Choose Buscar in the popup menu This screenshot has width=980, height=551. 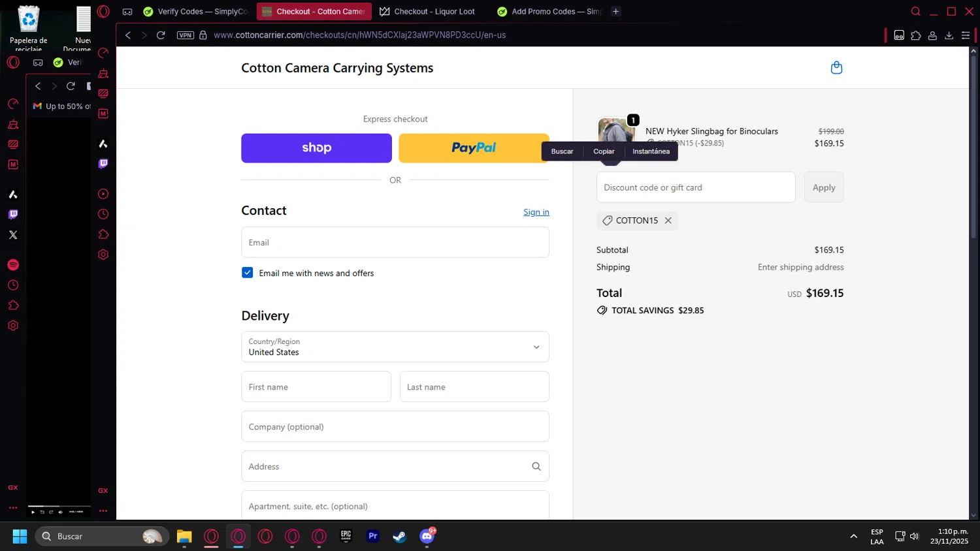coord(562,151)
